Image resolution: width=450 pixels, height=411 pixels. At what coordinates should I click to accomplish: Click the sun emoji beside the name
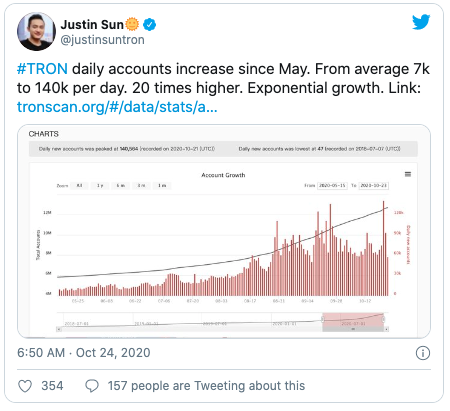[132, 24]
